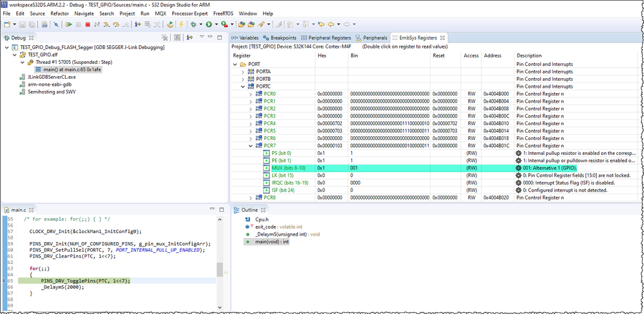Toggle Instruction Stepping Mode in main toolbar

(x=137, y=25)
